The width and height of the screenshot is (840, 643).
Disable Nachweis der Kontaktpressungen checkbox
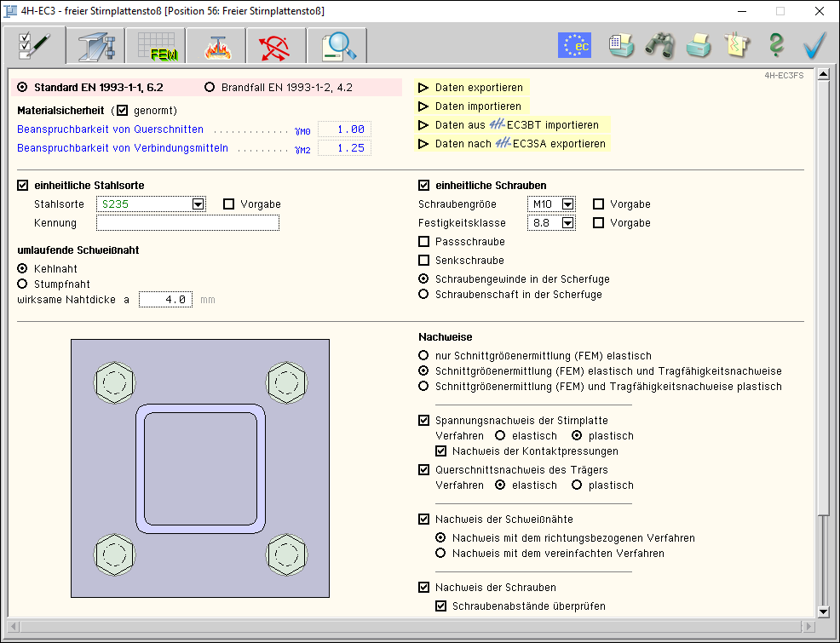pos(440,451)
